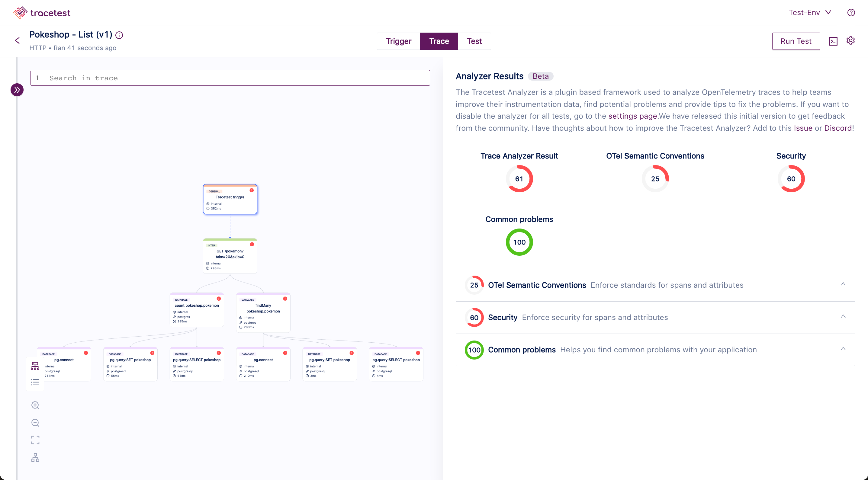Click the top OTel Semantic Conventions score 25 gauge

[655, 179]
